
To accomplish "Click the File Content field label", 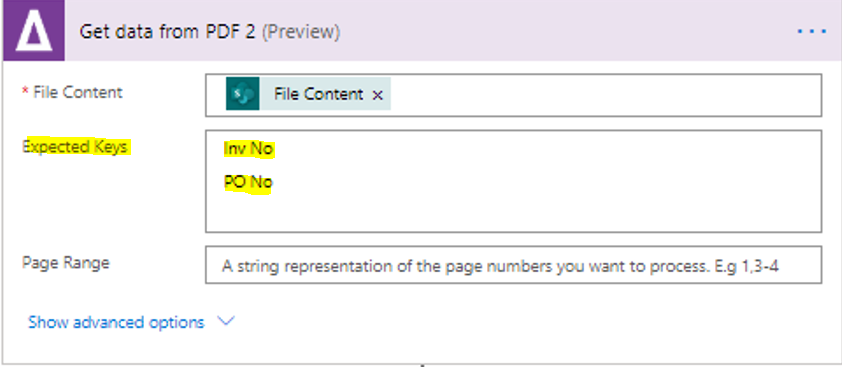I will [78, 92].
